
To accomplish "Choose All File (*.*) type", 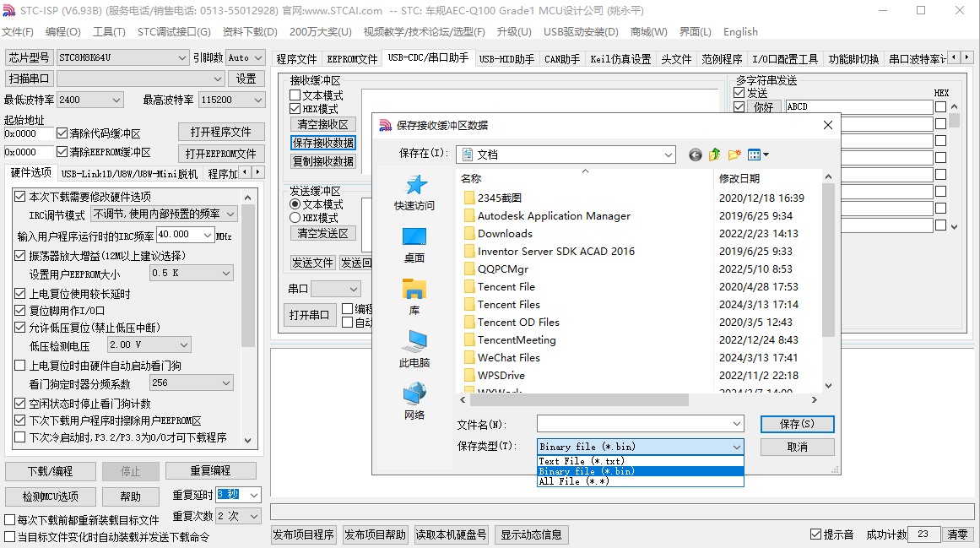I will [x=641, y=481].
